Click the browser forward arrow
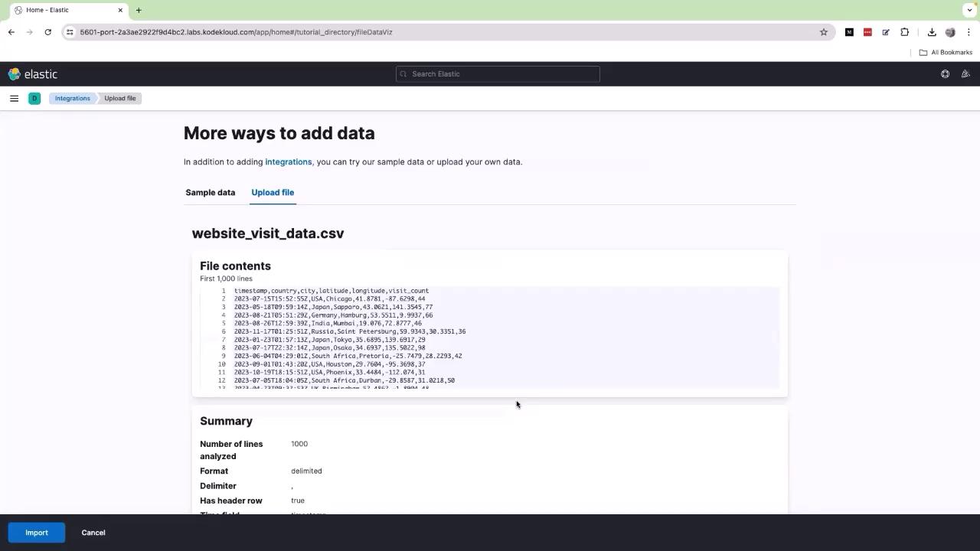 [30, 32]
